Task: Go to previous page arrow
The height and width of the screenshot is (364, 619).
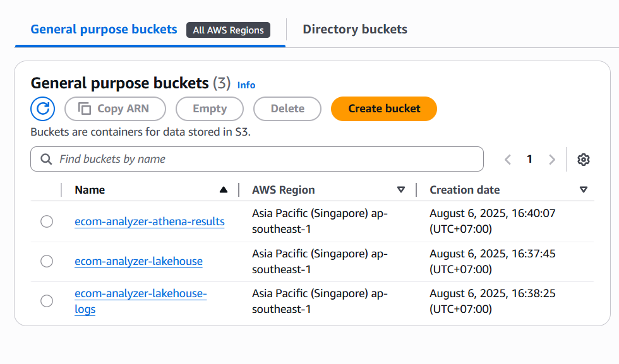Action: 508,160
